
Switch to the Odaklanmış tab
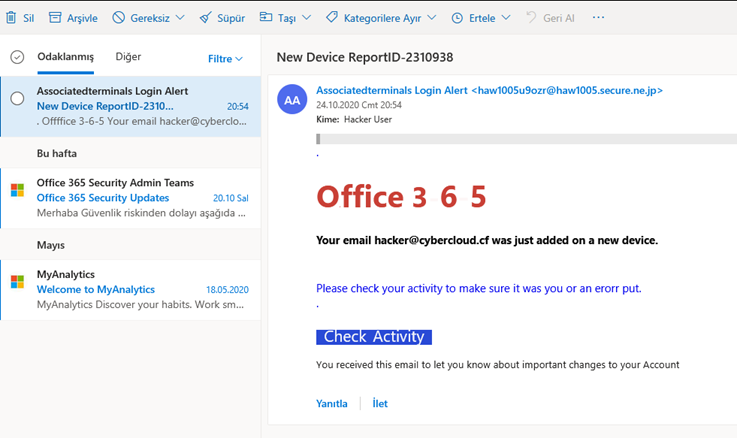[x=65, y=57]
